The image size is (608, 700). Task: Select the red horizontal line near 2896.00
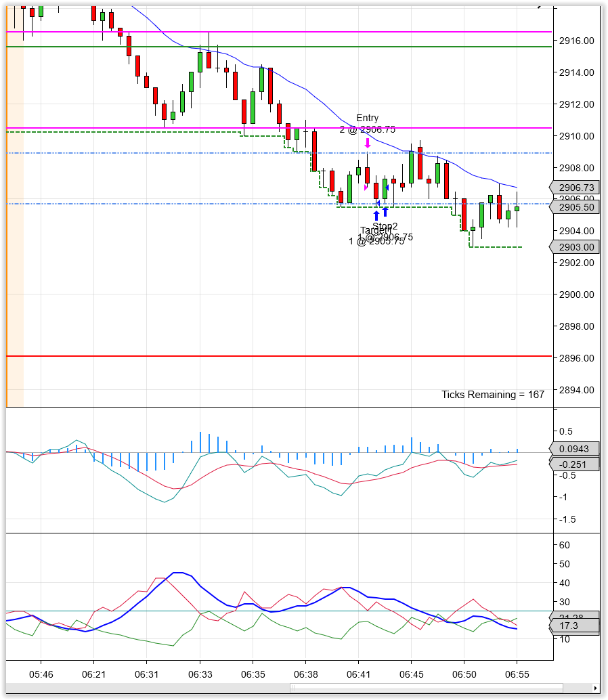pyautogui.click(x=279, y=356)
